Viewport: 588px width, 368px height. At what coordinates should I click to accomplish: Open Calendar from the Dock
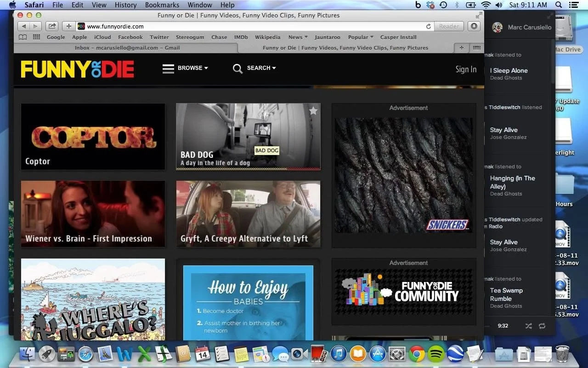tap(202, 354)
